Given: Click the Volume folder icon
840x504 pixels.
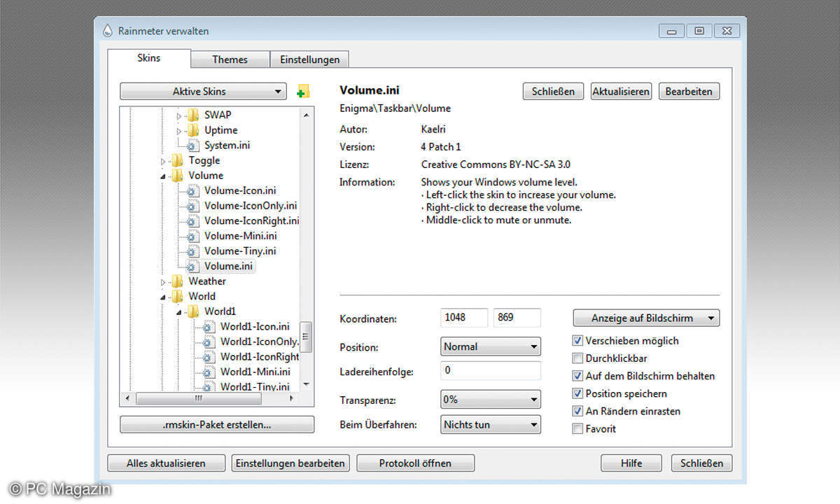Looking at the screenshot, I should tap(177, 176).
